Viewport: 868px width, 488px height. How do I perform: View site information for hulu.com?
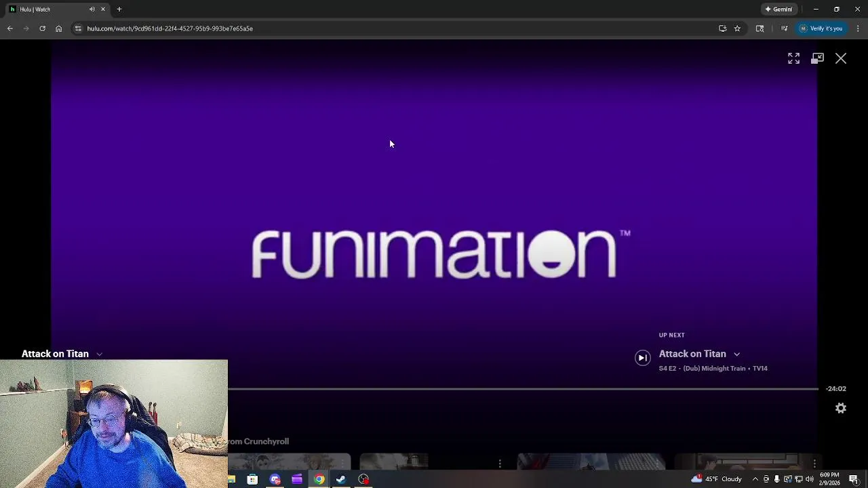tap(78, 28)
